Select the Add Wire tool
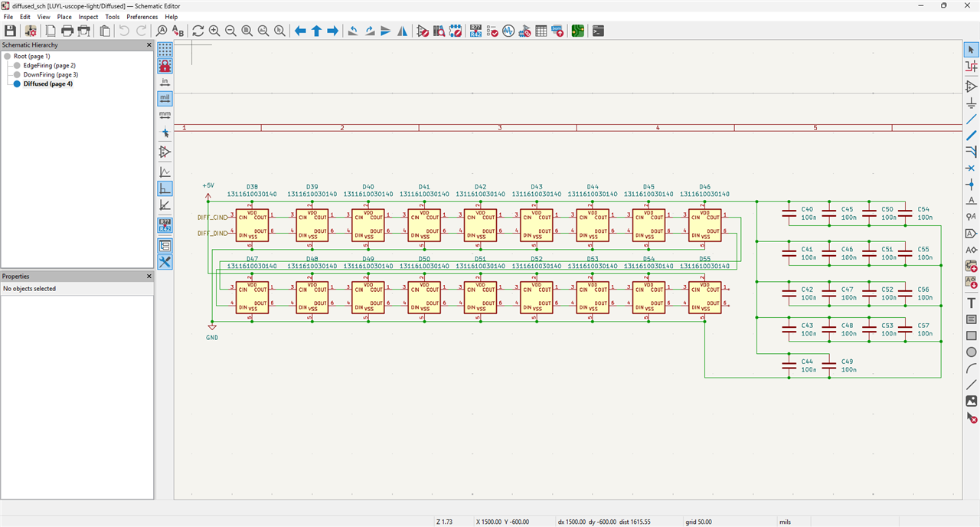The height and width of the screenshot is (527, 980). coord(971,119)
